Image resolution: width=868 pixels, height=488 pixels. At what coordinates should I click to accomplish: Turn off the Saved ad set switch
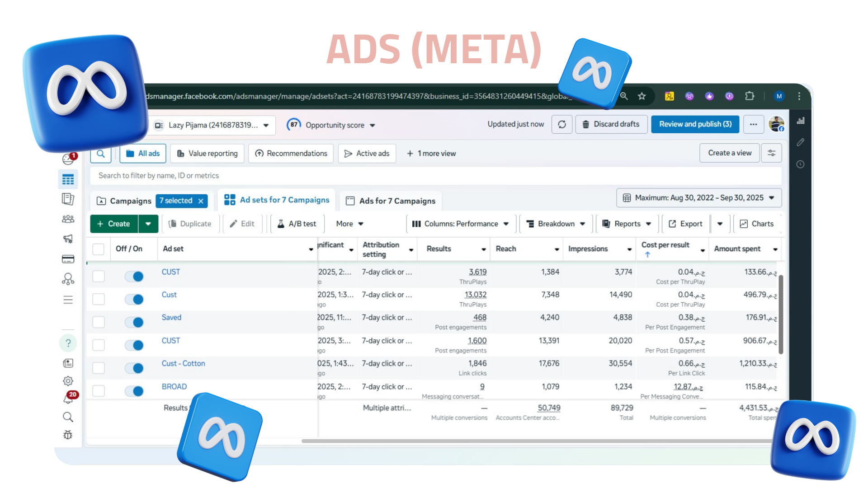click(134, 322)
